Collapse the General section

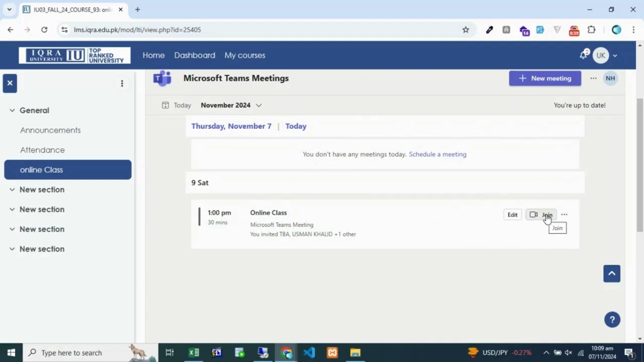[x=12, y=110]
